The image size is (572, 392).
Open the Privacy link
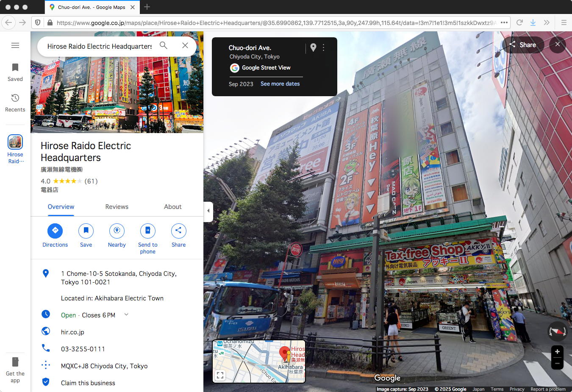pyautogui.click(x=517, y=389)
